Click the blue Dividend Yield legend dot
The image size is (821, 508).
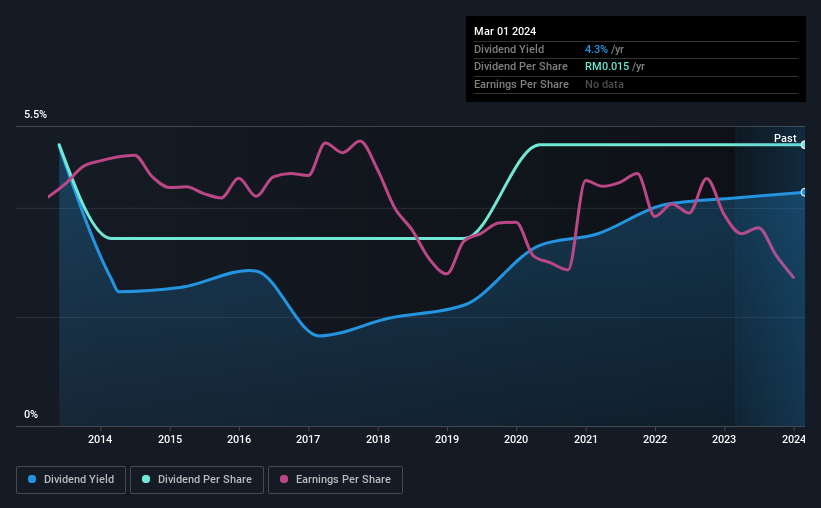tap(33, 479)
